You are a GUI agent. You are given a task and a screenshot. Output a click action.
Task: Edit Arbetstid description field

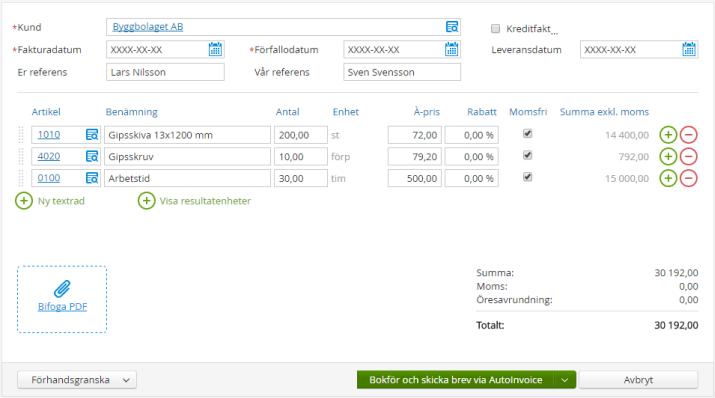coord(187,178)
